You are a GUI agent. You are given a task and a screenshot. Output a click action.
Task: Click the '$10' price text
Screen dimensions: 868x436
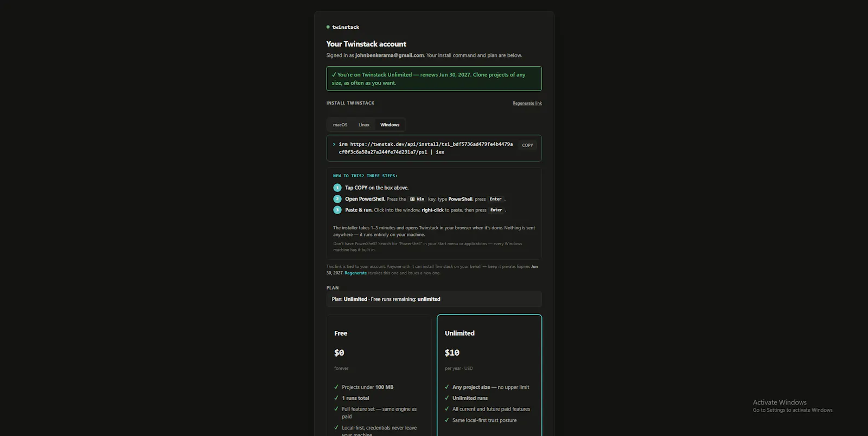coord(452,352)
